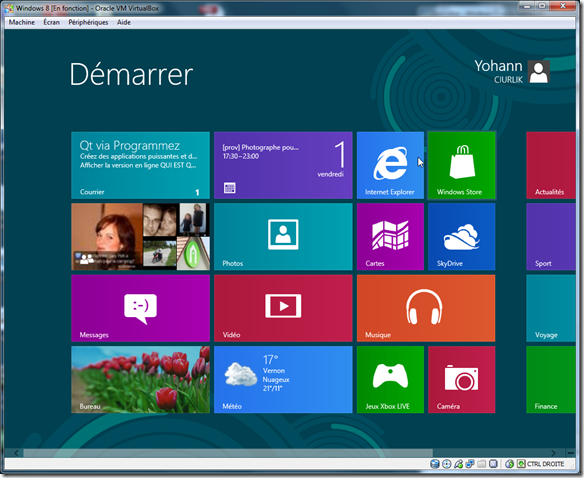Open the Courrier mail tile
Image resolution: width=584 pixels, height=478 pixels.
pyautogui.click(x=140, y=165)
